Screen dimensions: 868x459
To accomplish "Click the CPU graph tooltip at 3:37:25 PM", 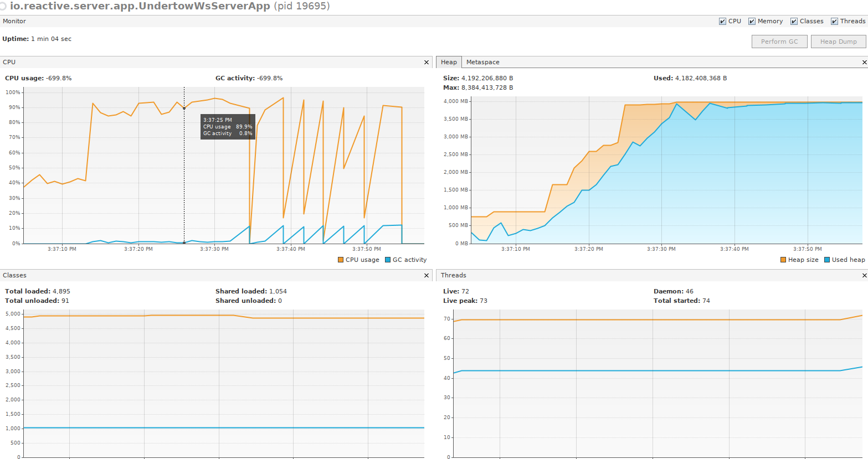I will click(228, 127).
